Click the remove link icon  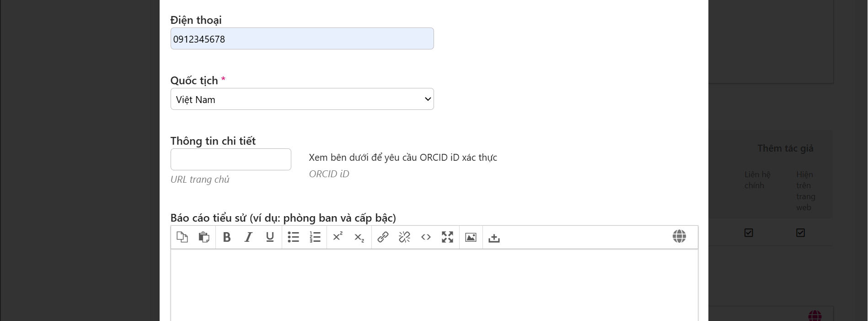tap(404, 237)
